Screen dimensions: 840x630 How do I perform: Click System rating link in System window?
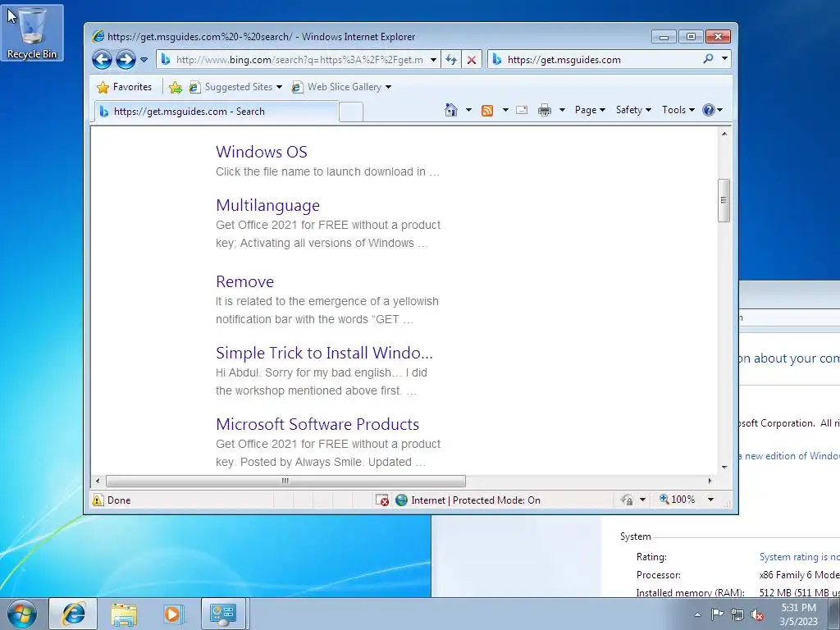click(799, 557)
